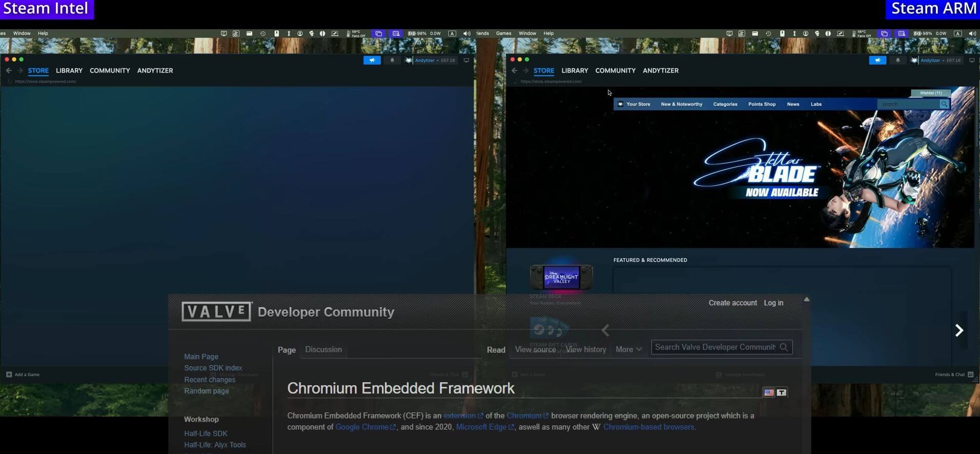Go forward in the left Steam Intel window
The height and width of the screenshot is (454, 980).
(20, 71)
